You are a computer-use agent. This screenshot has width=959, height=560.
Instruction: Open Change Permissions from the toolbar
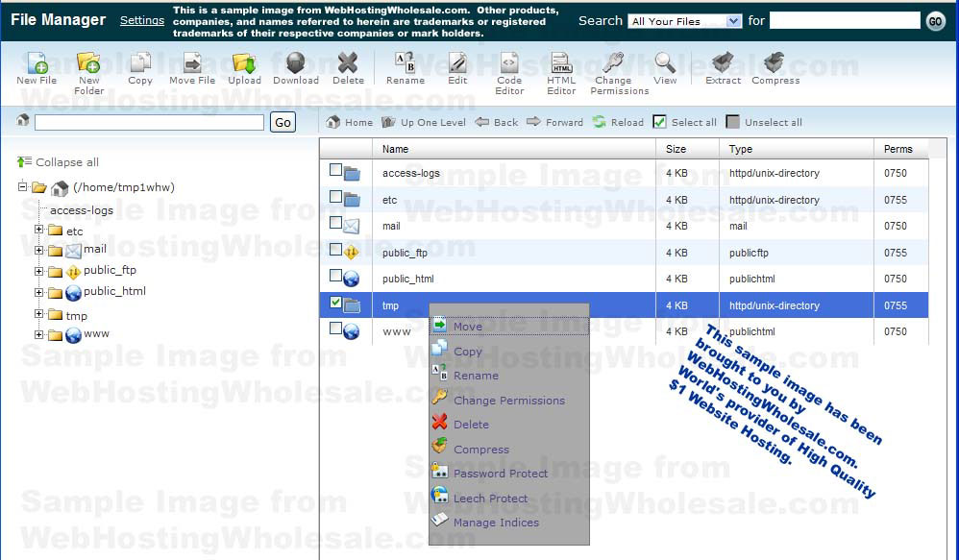pos(613,62)
